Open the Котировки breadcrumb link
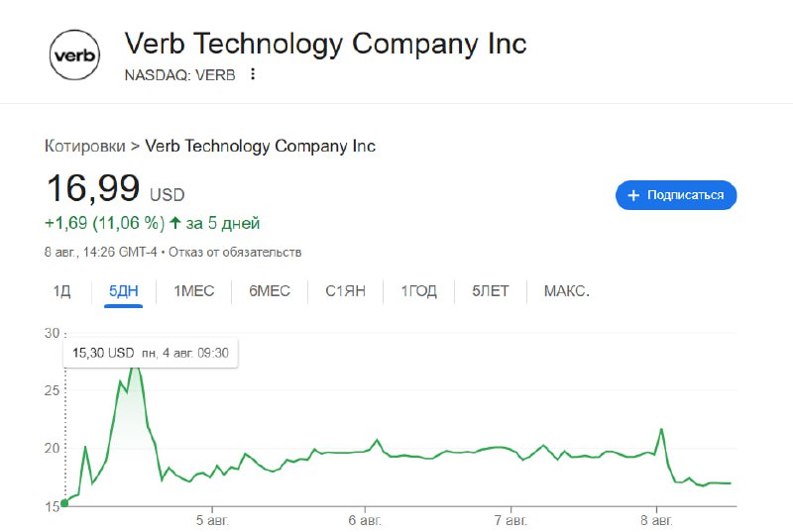 click(84, 146)
